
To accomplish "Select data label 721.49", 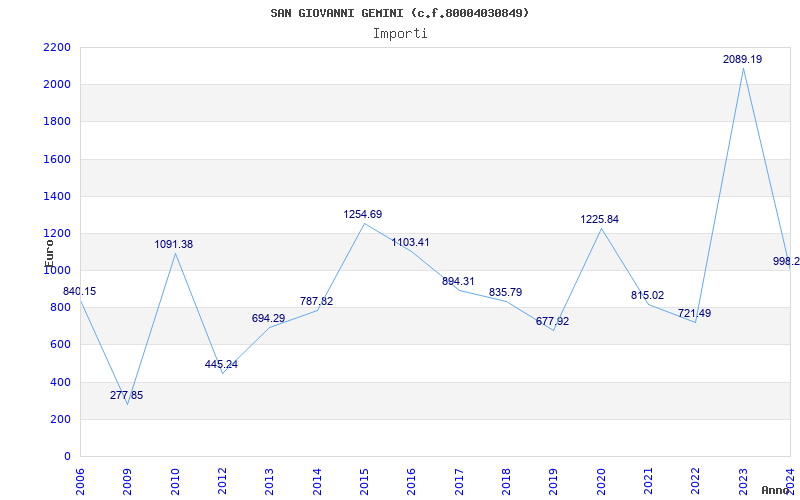I will pos(694,313).
